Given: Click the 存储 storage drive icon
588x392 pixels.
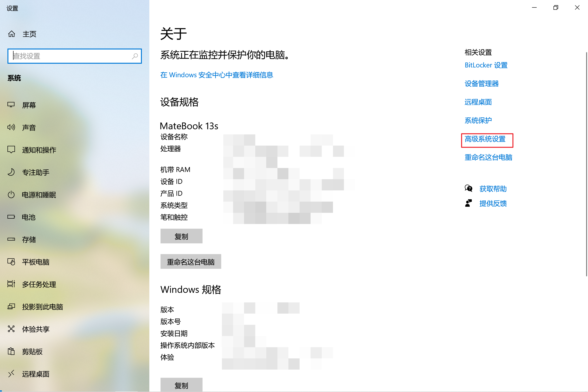Looking at the screenshot, I should point(11,239).
